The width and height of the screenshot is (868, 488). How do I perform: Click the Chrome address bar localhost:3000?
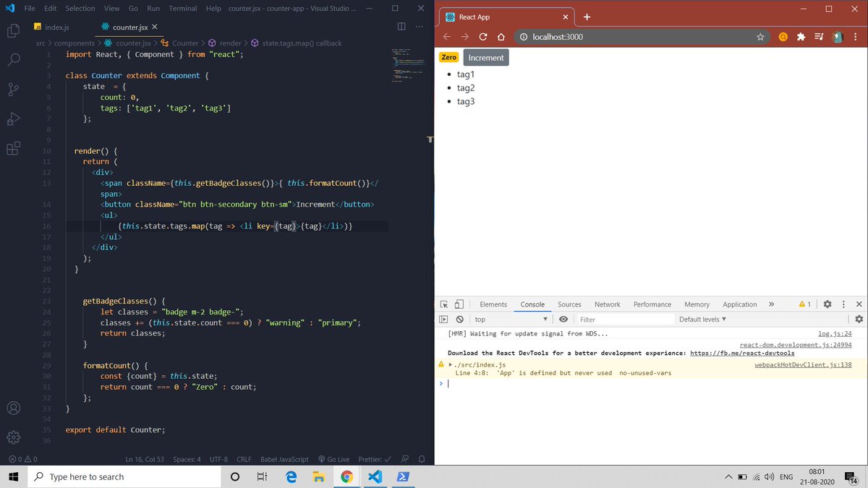click(x=558, y=37)
